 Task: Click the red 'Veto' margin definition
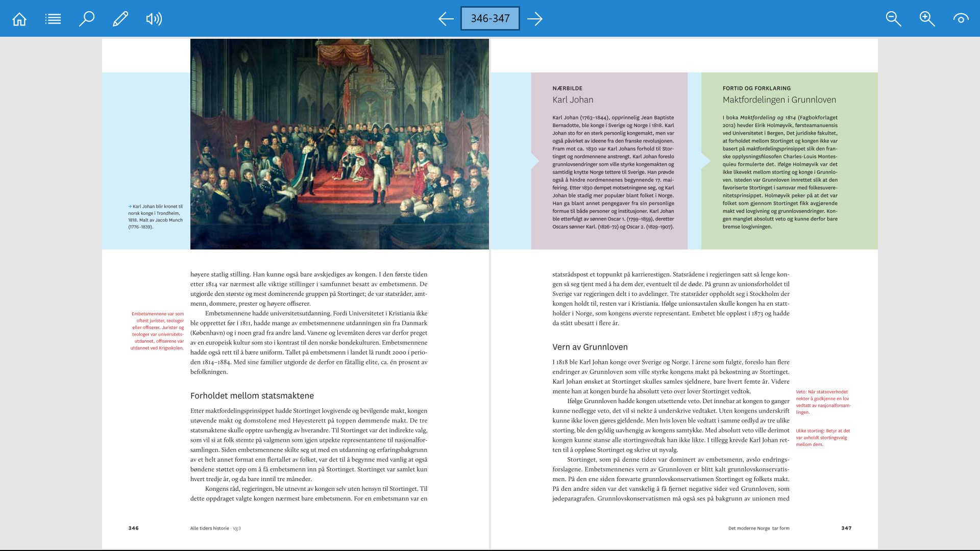823,402
